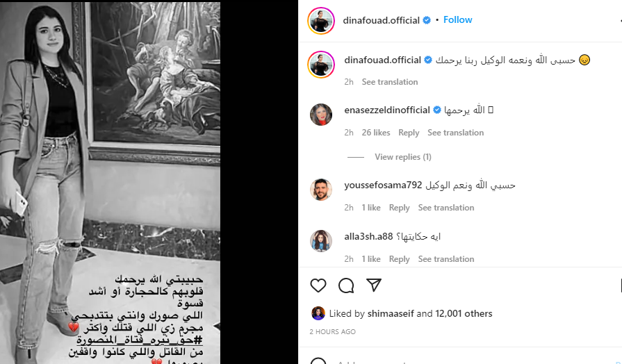Select the black and white post photo

click(110, 183)
